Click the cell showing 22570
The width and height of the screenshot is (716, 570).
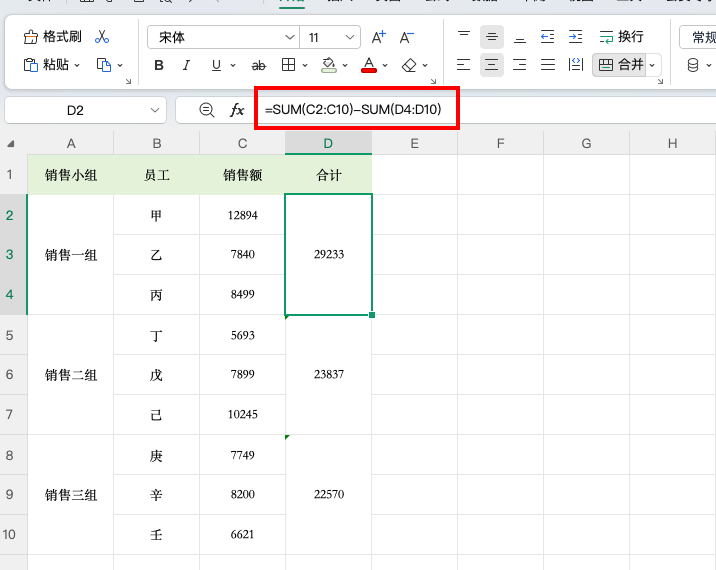(x=329, y=495)
